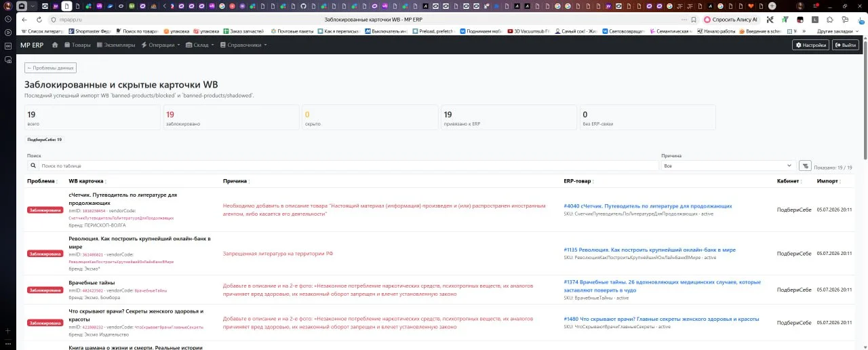Click the Настройки button
The height and width of the screenshot is (350, 868).
(x=811, y=45)
